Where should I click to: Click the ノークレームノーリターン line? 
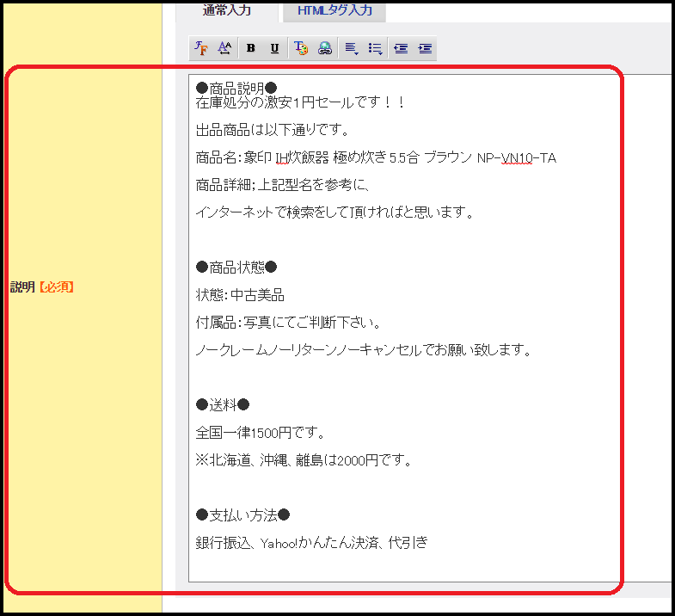tap(364, 350)
